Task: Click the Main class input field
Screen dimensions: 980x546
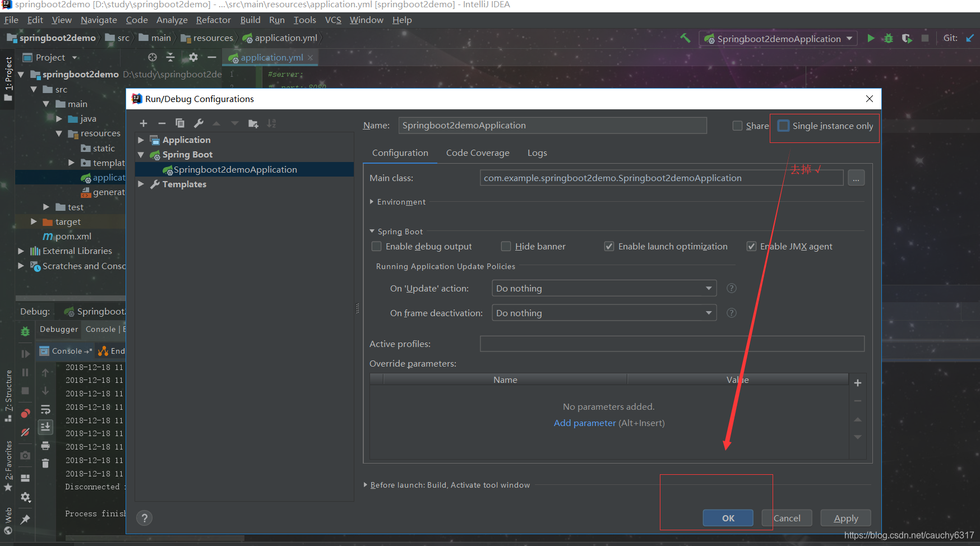Action: (x=662, y=178)
